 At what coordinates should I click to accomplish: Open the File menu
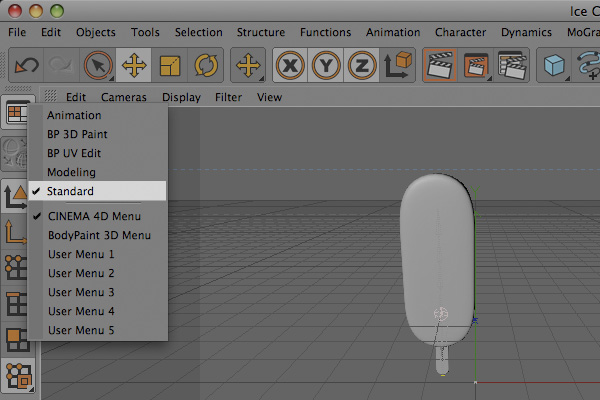click(17, 32)
